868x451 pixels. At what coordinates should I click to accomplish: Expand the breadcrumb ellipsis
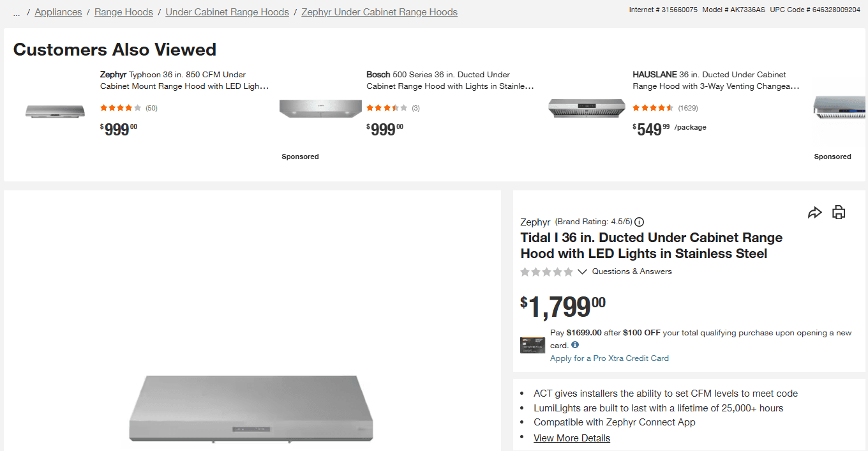[16, 11]
